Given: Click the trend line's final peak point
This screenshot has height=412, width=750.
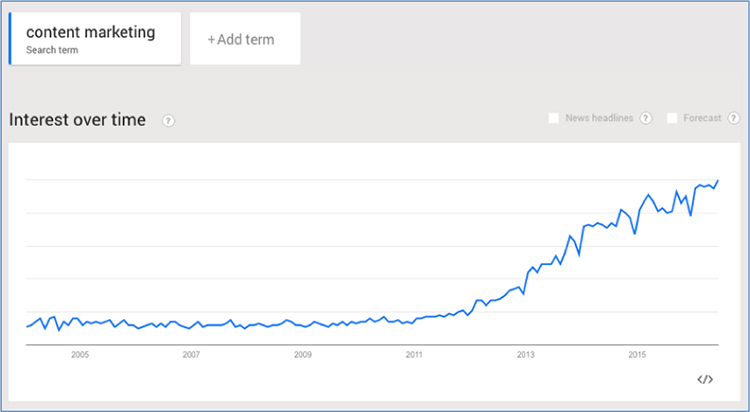Looking at the screenshot, I should (x=717, y=181).
